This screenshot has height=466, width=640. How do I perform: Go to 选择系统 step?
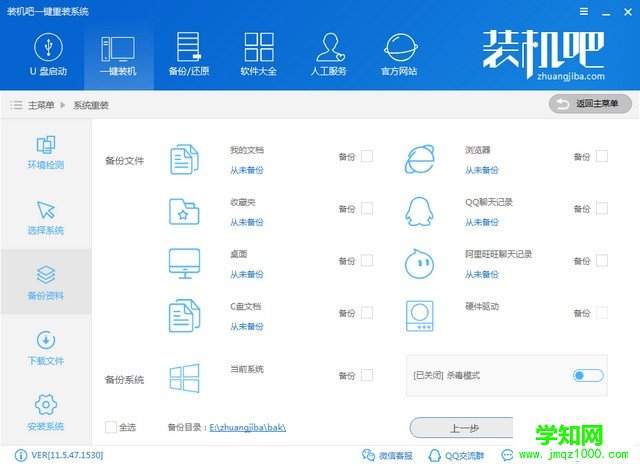pyautogui.click(x=46, y=217)
